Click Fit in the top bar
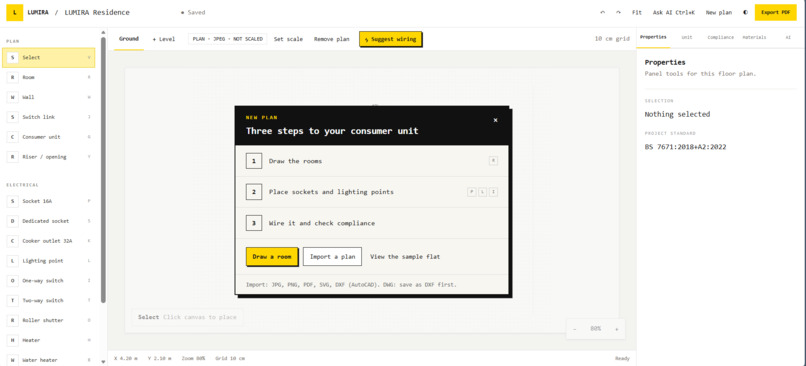The image size is (806, 366). click(x=636, y=13)
